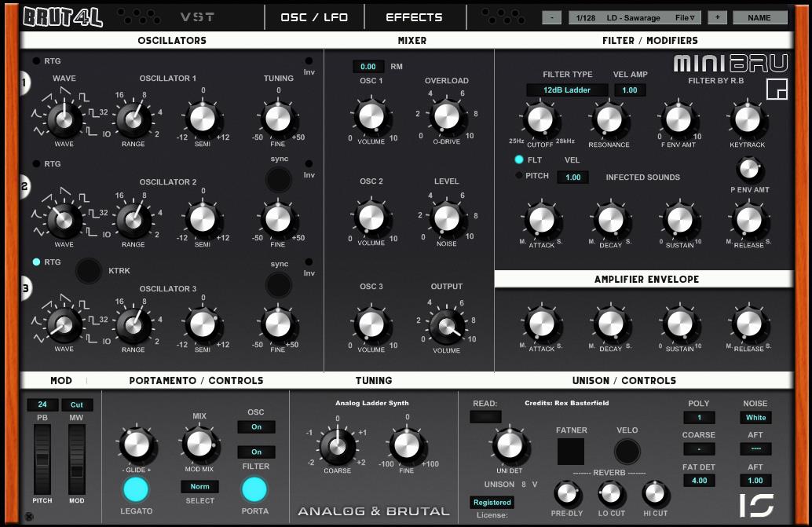Click the O-DRIVE overload knob
This screenshot has width=812, height=527.
446,116
